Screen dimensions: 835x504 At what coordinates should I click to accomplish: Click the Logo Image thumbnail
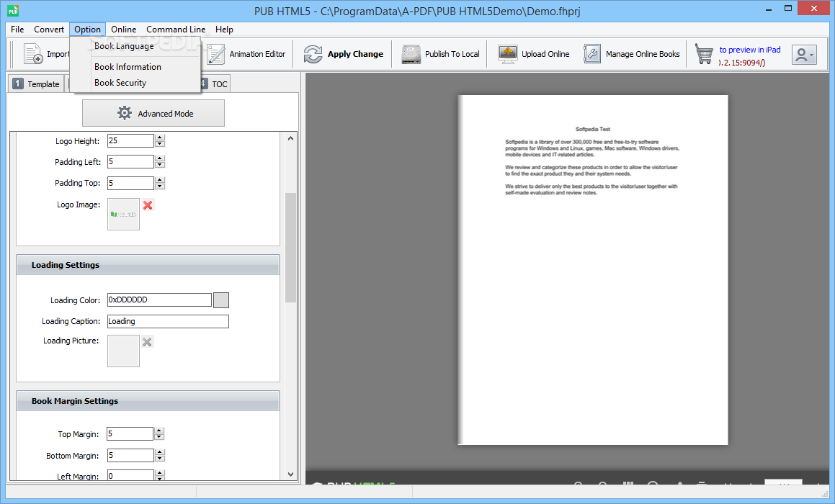coord(123,214)
